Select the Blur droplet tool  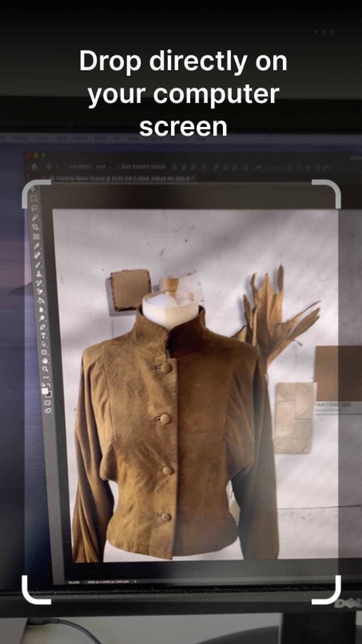41,309
